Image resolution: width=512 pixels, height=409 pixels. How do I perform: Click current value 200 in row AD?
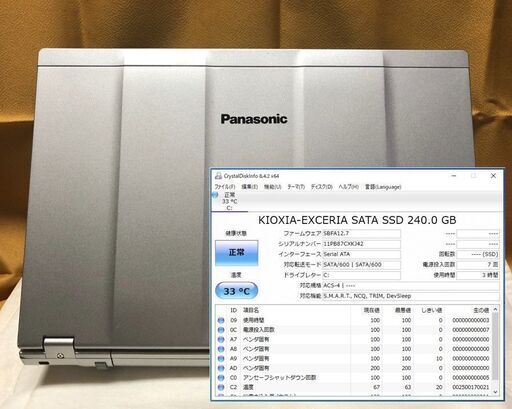tap(375, 368)
